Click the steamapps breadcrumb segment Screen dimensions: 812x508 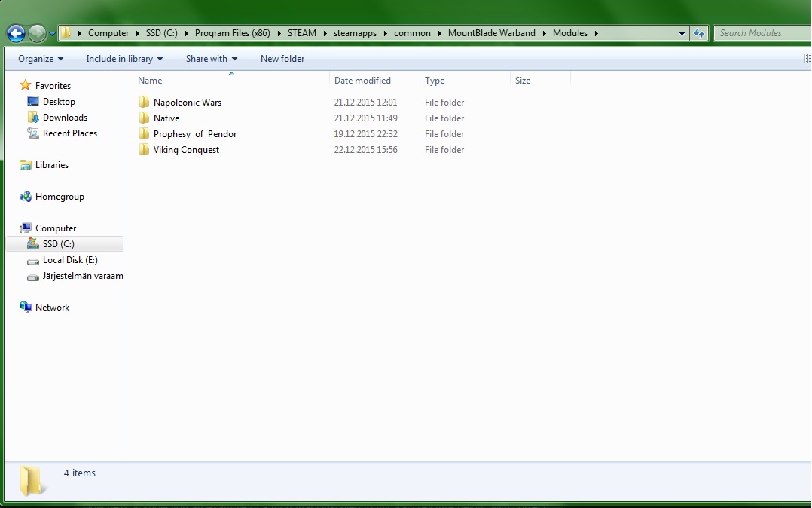coord(355,33)
